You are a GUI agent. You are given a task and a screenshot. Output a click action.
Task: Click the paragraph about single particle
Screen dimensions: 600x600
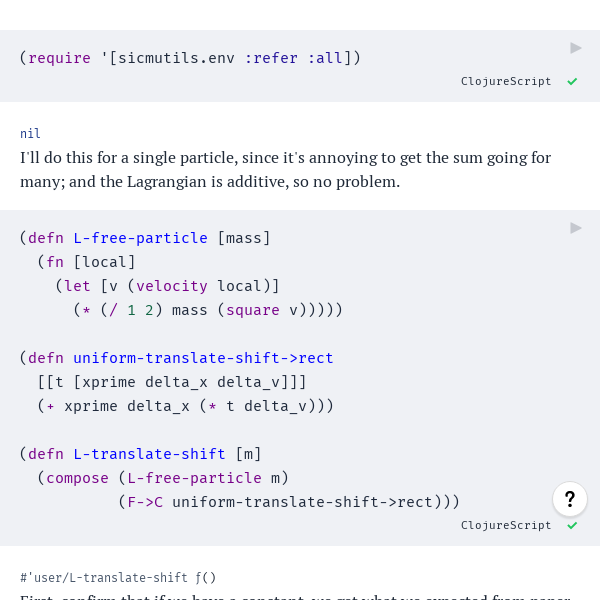(x=285, y=170)
